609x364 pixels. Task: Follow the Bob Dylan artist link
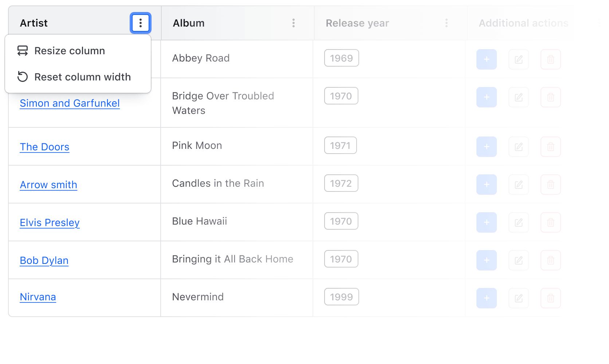[44, 261]
